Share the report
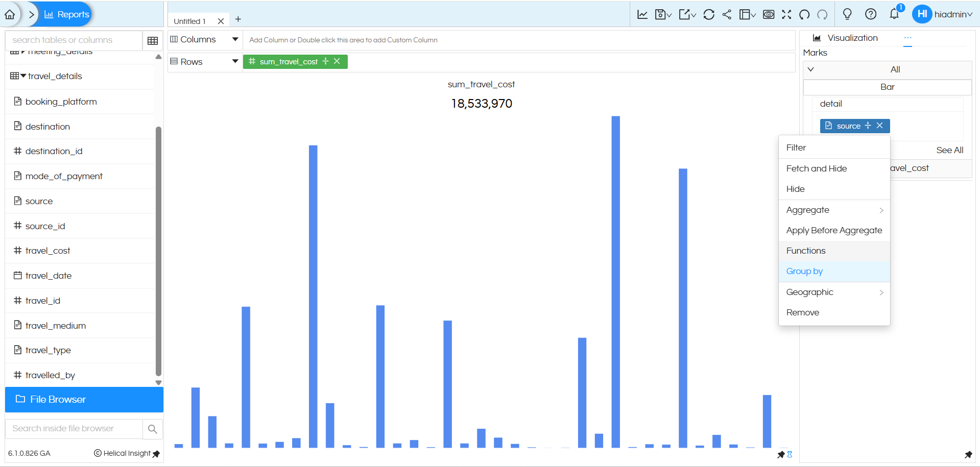 [727, 14]
